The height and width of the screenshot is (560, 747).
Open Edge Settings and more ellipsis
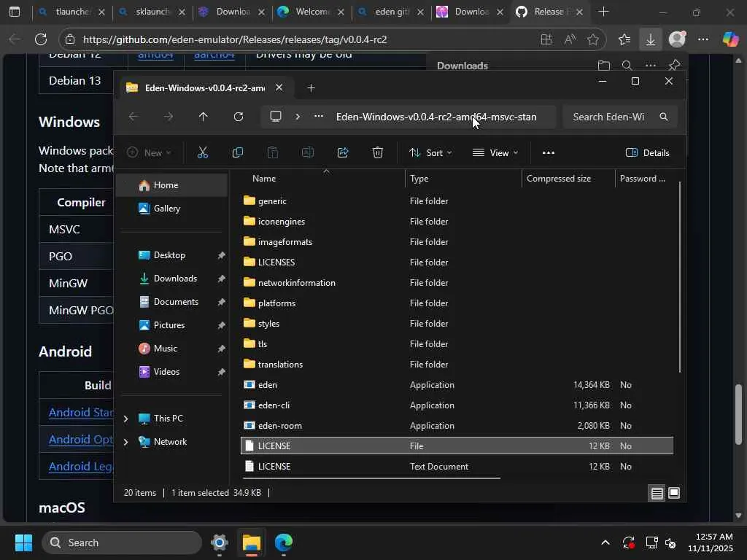click(x=703, y=39)
